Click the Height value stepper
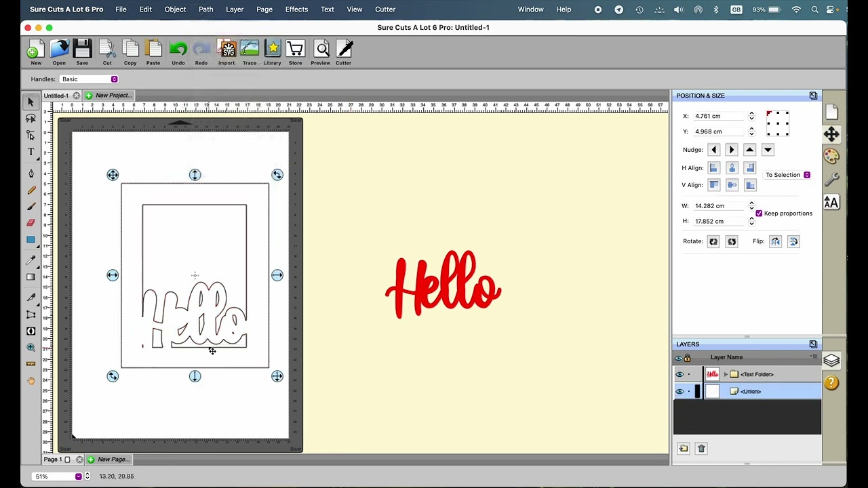 coord(751,221)
